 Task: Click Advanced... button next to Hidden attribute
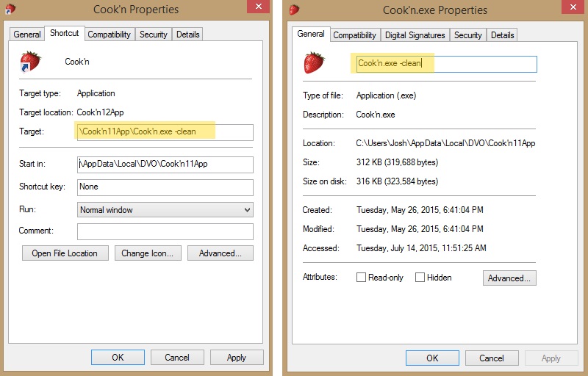509,278
